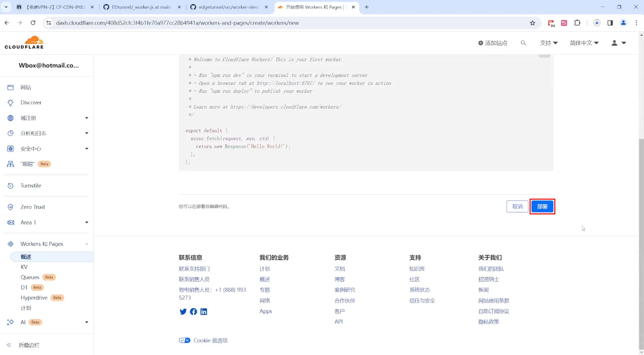The width and height of the screenshot is (644, 355).
Task: Switch to the 免费VPN-2 CF-CDN-IP tab
Action: 55,7
